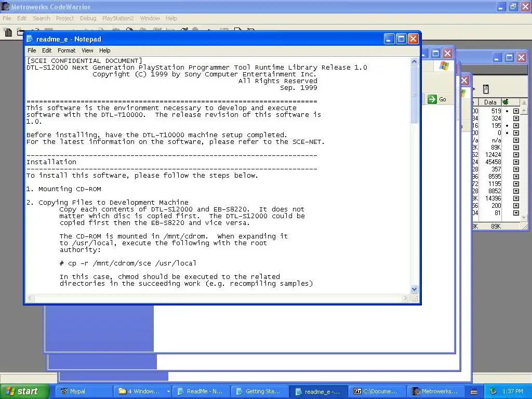Click the dotted column-config icon beside debug header
Screen dimensions: 532x399
[x=524, y=102]
